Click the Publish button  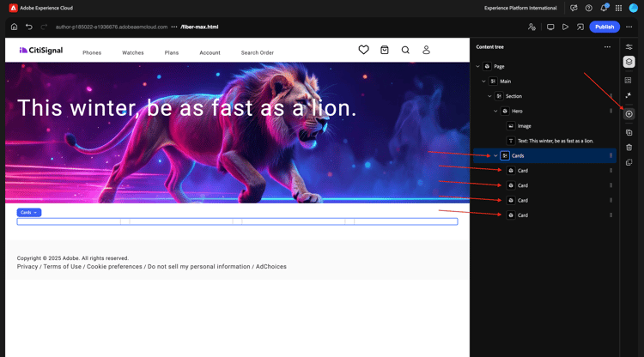(x=605, y=27)
